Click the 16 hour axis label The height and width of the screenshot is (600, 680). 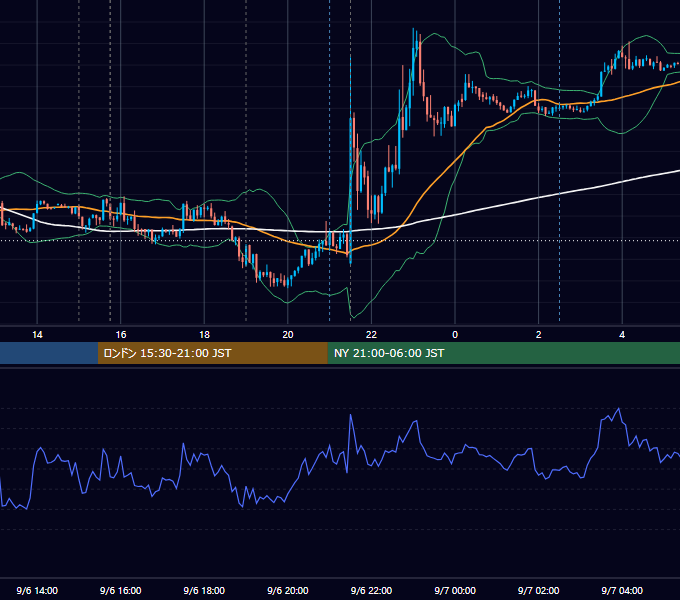click(121, 335)
